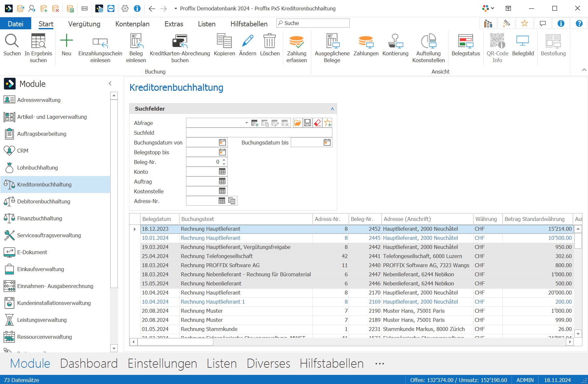Open Buchungsdatum bis calendar picker
The height and width of the screenshot is (384, 588).
(x=327, y=142)
